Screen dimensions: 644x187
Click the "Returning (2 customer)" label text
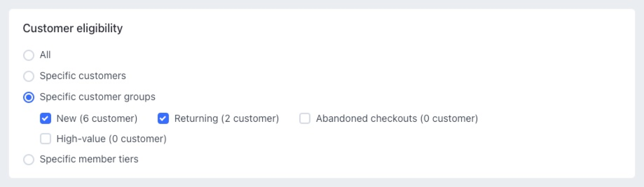click(x=227, y=118)
